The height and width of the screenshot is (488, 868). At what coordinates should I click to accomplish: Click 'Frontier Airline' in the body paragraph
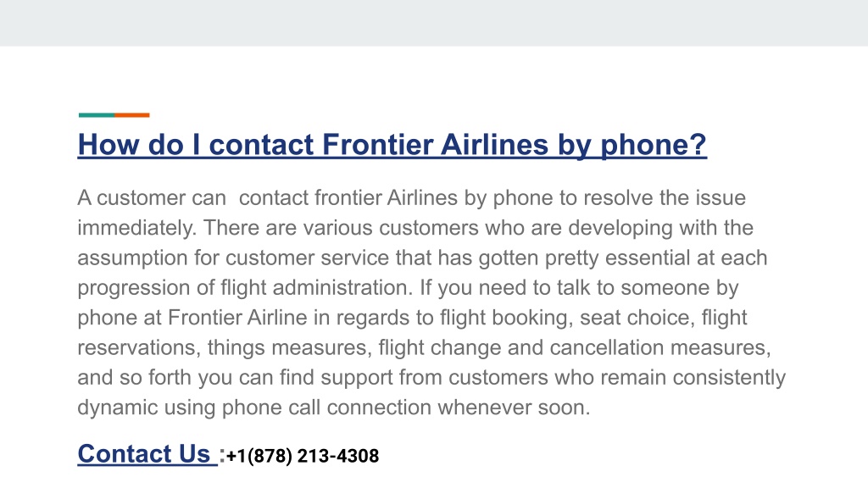click(x=237, y=318)
